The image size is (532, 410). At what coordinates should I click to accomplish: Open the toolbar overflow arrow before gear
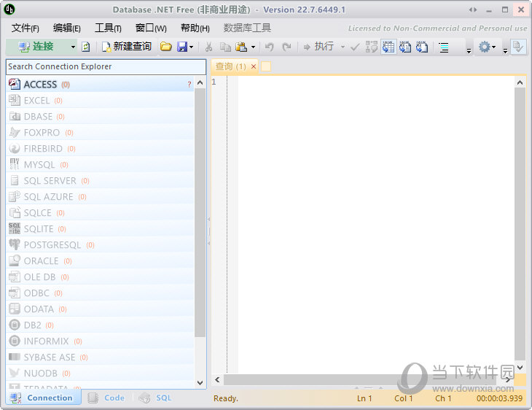(469, 51)
